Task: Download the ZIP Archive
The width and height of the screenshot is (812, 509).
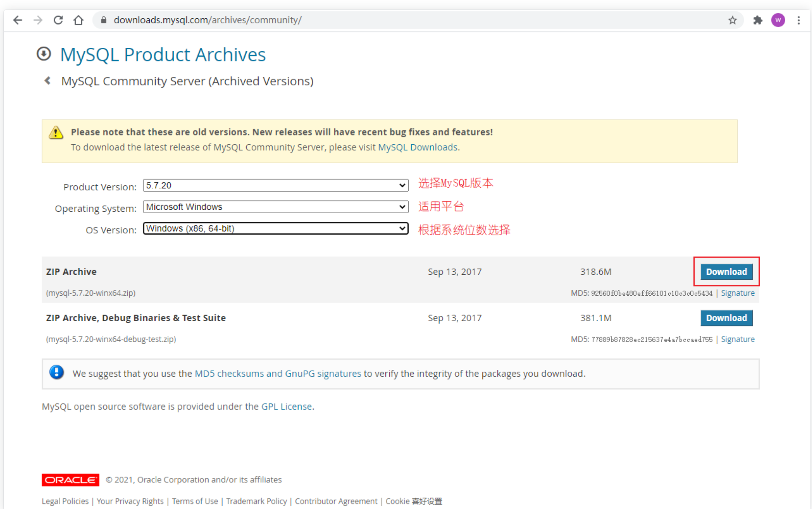Action: point(726,272)
